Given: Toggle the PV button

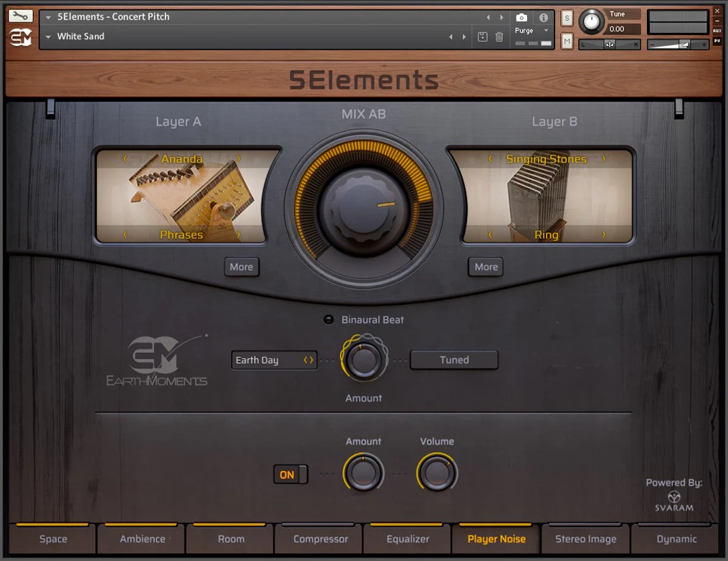Looking at the screenshot, I should [717, 41].
